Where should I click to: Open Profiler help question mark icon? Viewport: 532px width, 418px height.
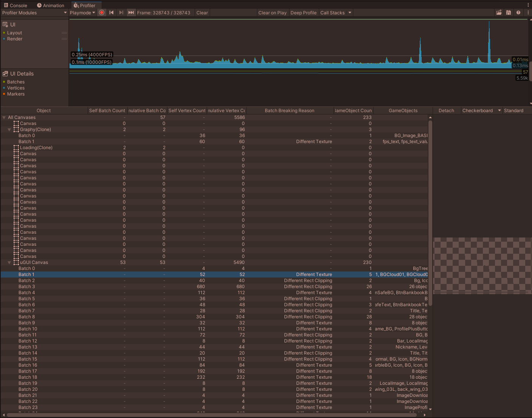pos(518,12)
